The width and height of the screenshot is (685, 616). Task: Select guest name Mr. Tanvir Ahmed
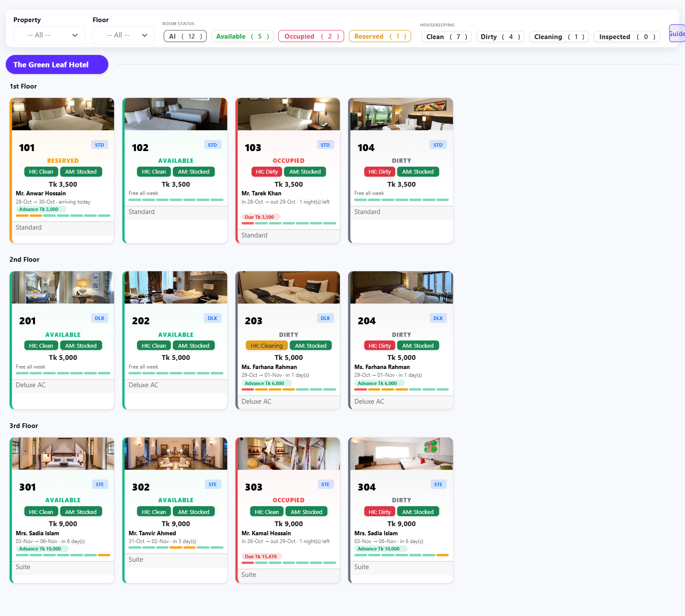click(x=152, y=534)
